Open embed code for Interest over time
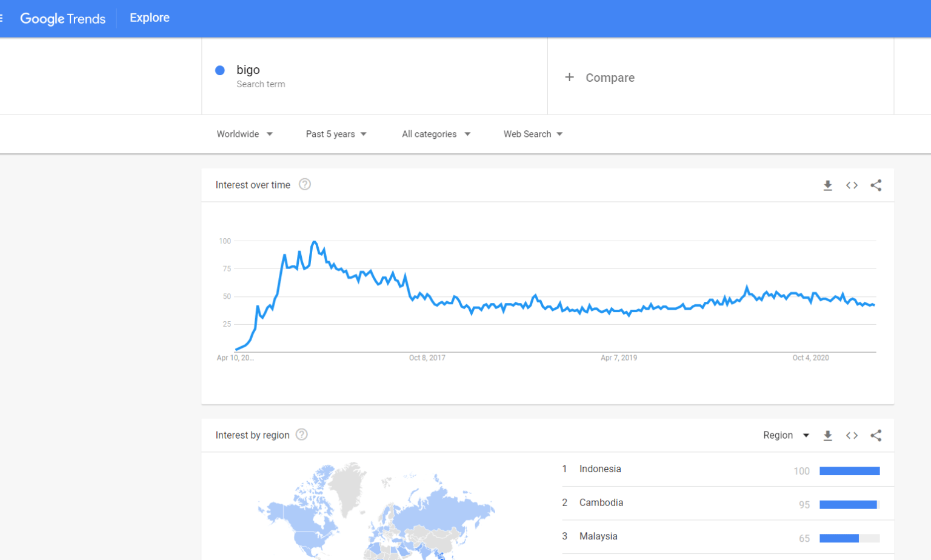 click(852, 185)
